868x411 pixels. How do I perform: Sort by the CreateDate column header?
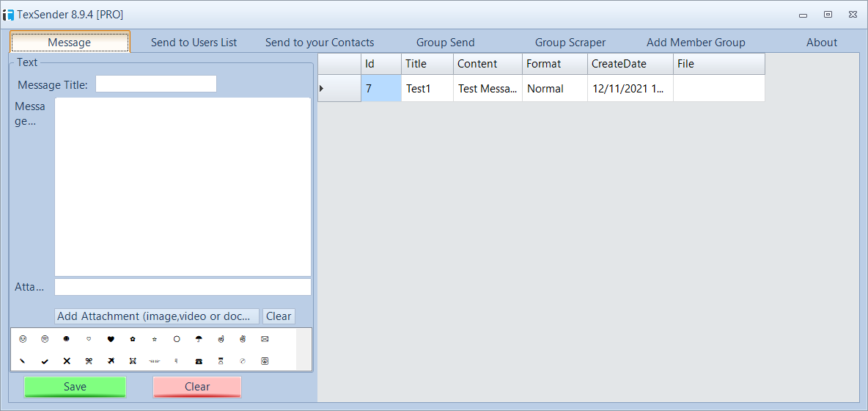point(630,64)
